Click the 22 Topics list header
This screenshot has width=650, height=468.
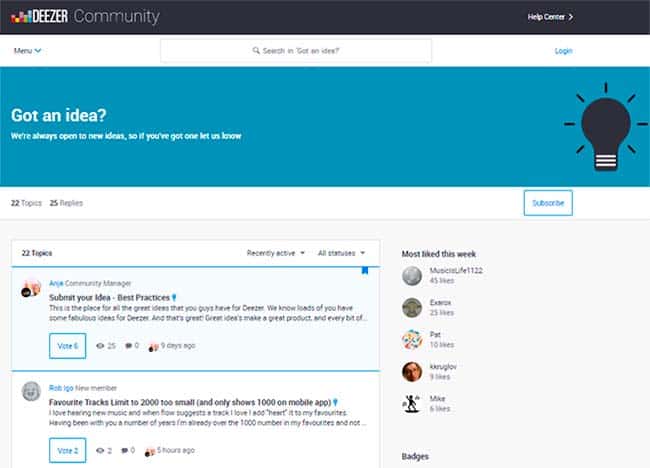(36, 253)
